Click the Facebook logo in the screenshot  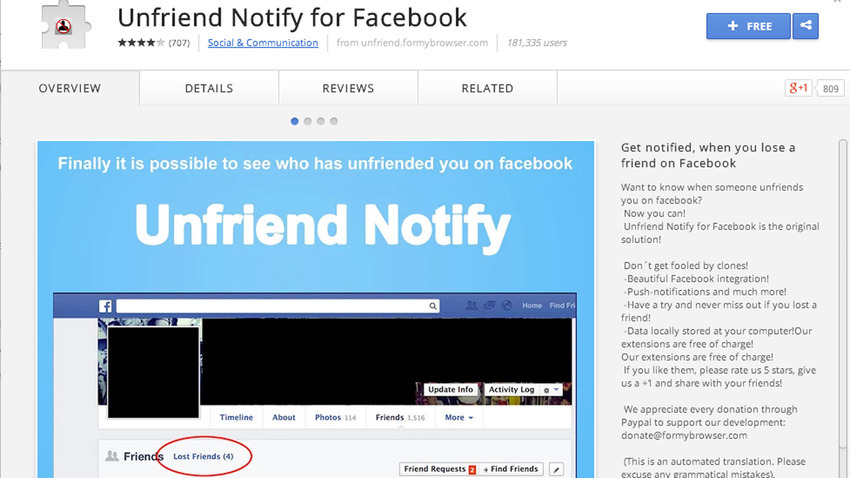pos(105,306)
